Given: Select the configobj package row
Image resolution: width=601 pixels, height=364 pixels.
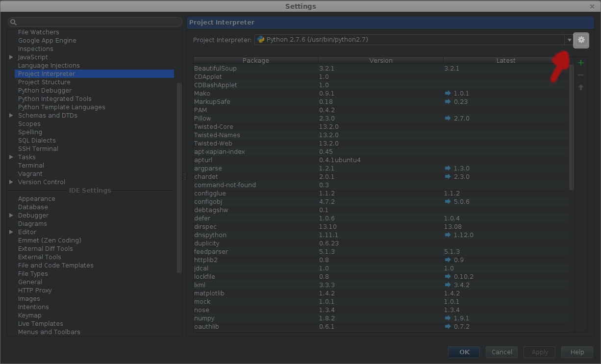Looking at the screenshot, I should pyautogui.click(x=381, y=202).
